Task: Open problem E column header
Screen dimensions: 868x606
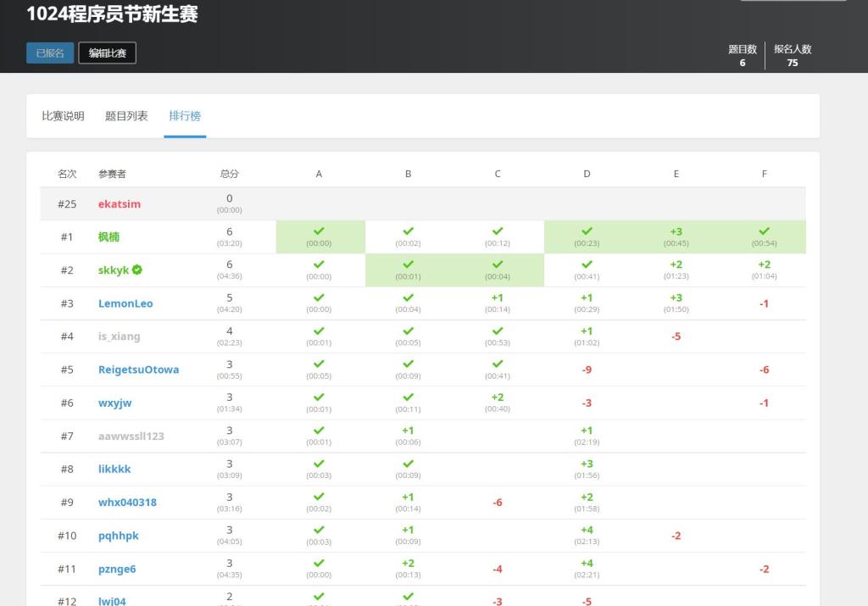Action: pos(676,174)
